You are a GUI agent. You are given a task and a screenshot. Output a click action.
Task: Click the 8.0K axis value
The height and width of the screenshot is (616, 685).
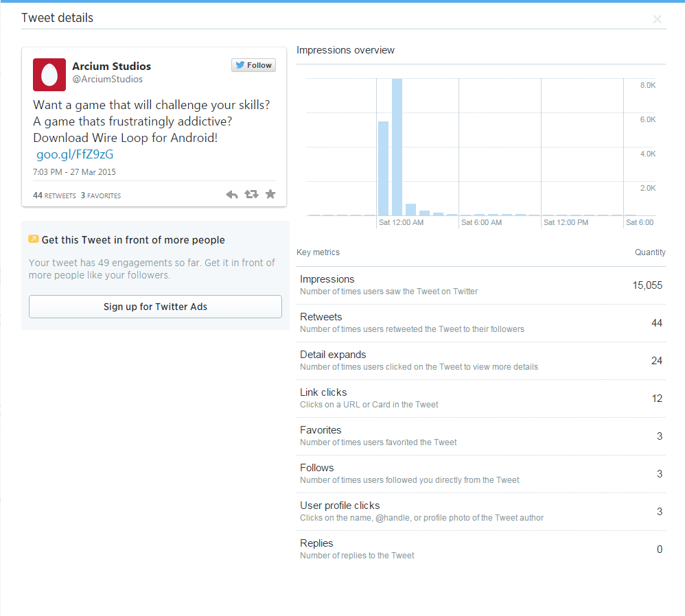(648, 85)
